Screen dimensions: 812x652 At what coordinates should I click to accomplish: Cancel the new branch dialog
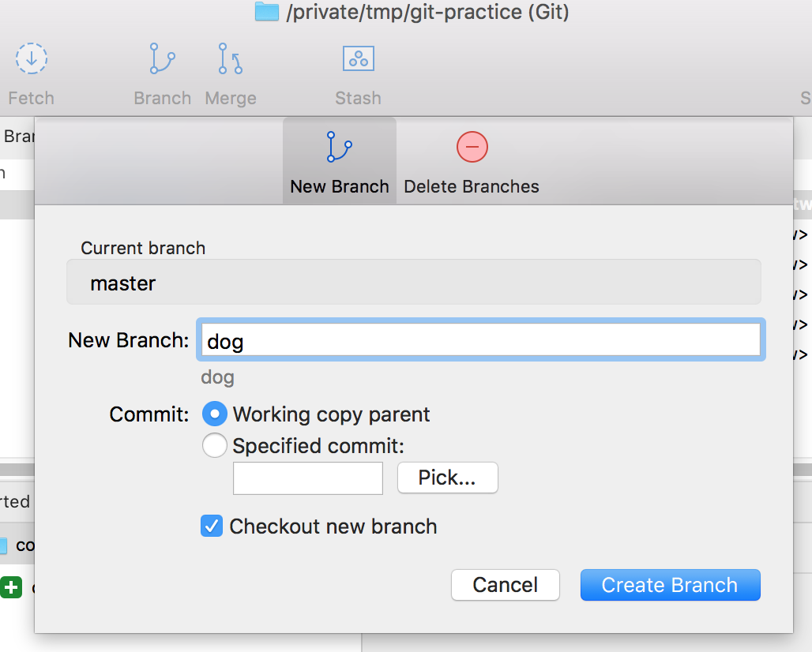coord(505,585)
